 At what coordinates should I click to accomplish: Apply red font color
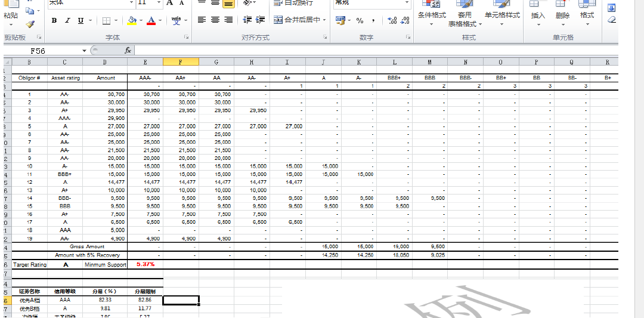pyautogui.click(x=151, y=20)
